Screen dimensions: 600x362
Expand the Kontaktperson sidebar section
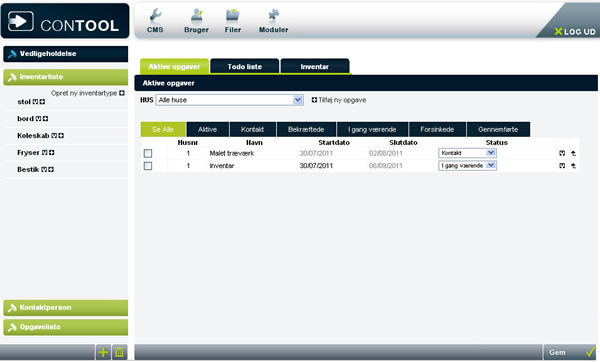[x=66, y=308]
